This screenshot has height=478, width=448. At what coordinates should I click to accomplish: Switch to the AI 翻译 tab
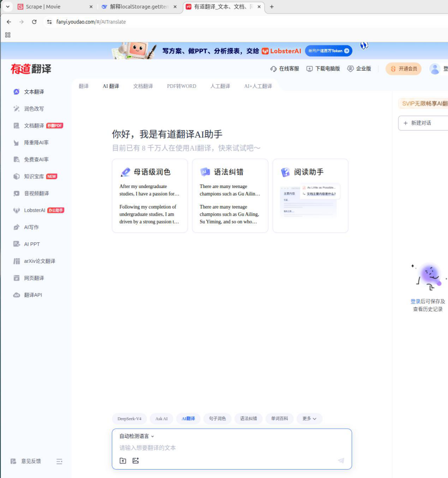pyautogui.click(x=111, y=86)
